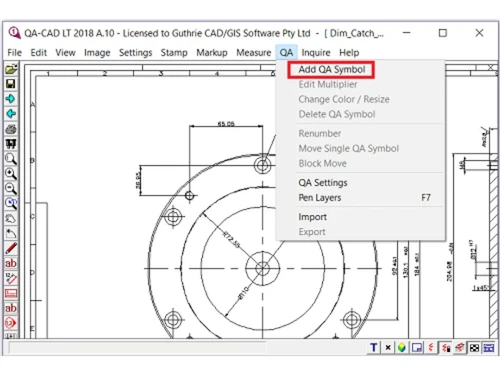Click the status bar message field
Image resolution: width=500 pixels, height=375 pixels.
point(137,348)
